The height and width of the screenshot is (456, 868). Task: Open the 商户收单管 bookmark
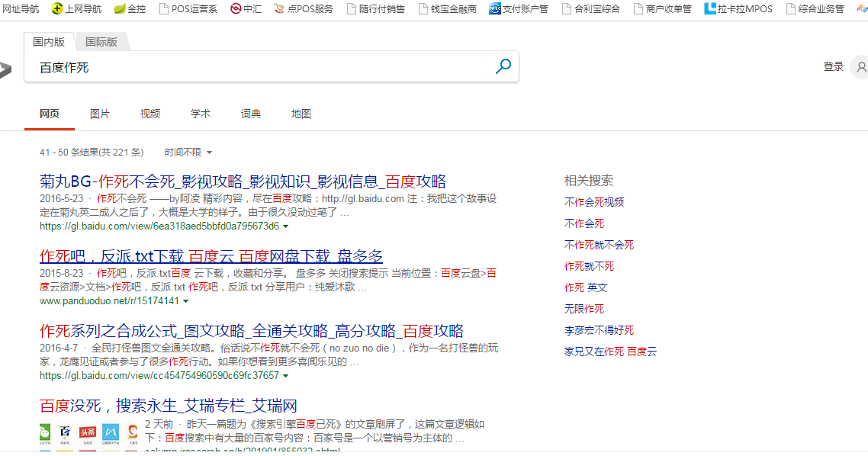pos(663,9)
